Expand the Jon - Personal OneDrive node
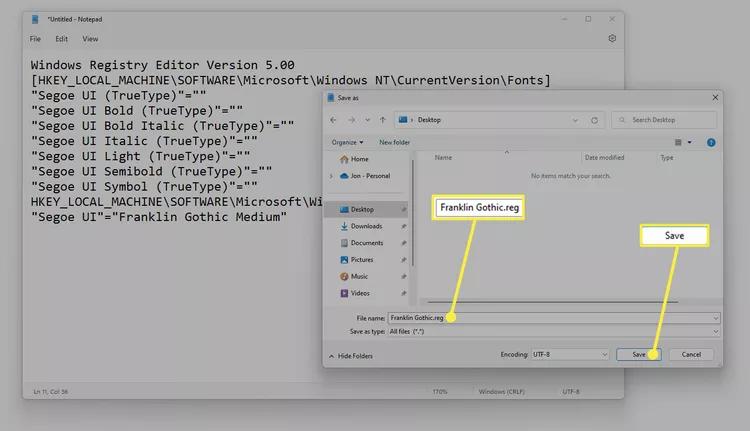The height and width of the screenshot is (431, 750). [x=331, y=176]
